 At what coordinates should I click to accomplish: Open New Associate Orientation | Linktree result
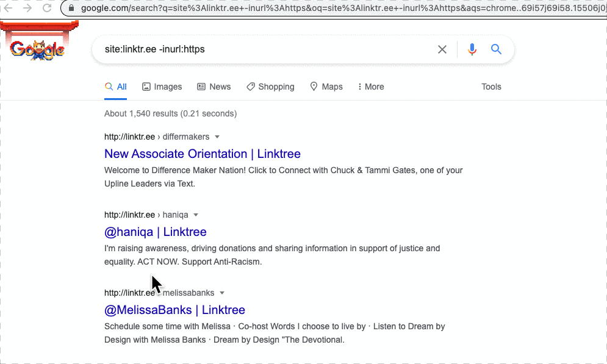click(203, 154)
